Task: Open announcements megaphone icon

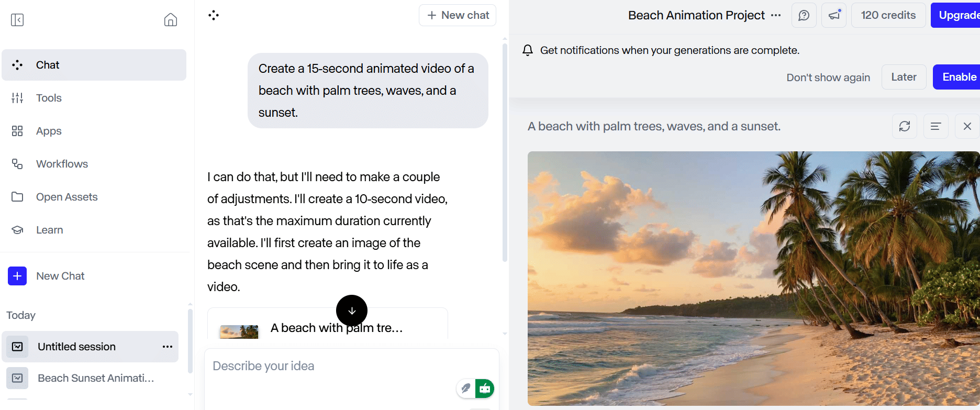Action: pyautogui.click(x=834, y=15)
